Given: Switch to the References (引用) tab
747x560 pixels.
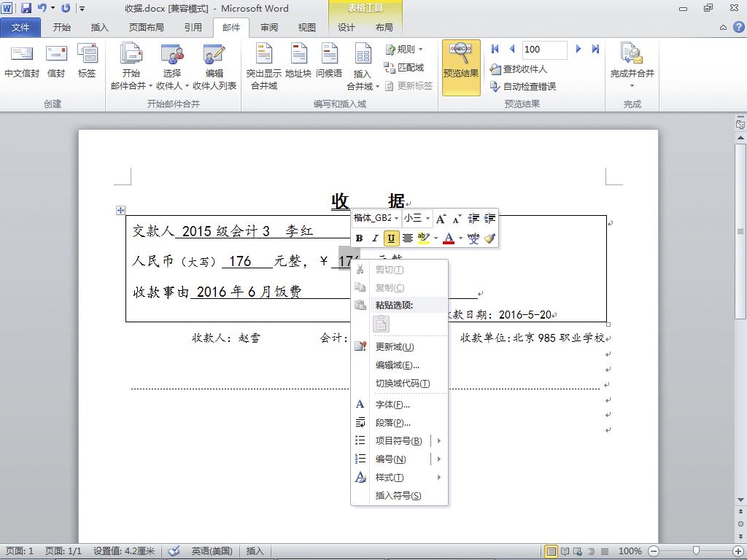Looking at the screenshot, I should (x=193, y=28).
